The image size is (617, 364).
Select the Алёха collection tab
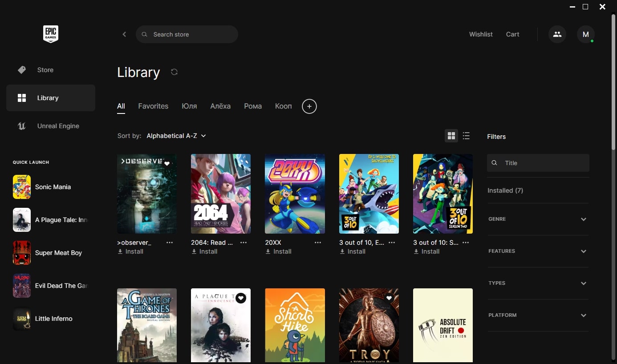[220, 106]
